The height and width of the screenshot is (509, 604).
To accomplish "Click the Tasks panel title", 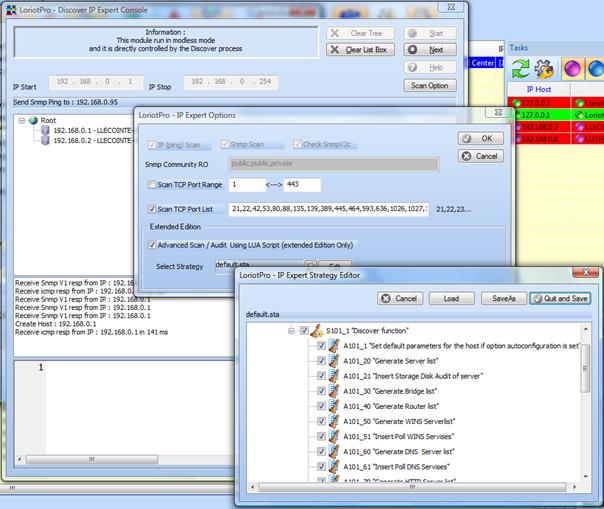I will [518, 48].
